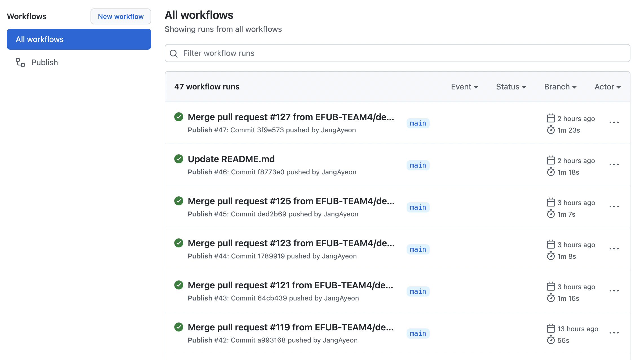Open run Merge pull request #121

[x=290, y=285]
